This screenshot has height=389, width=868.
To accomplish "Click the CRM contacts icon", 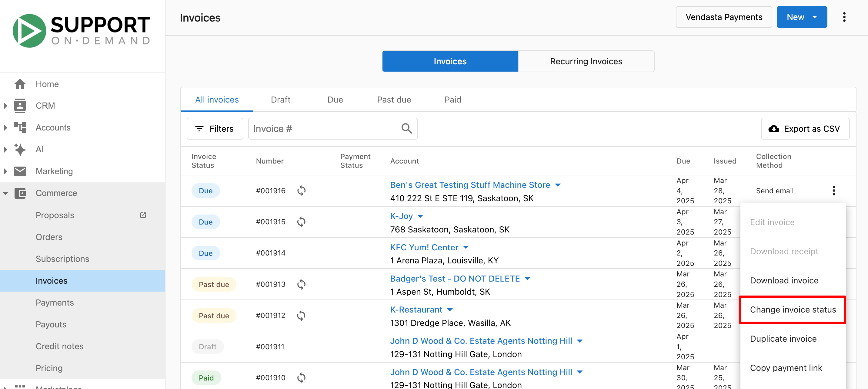I will click(20, 106).
